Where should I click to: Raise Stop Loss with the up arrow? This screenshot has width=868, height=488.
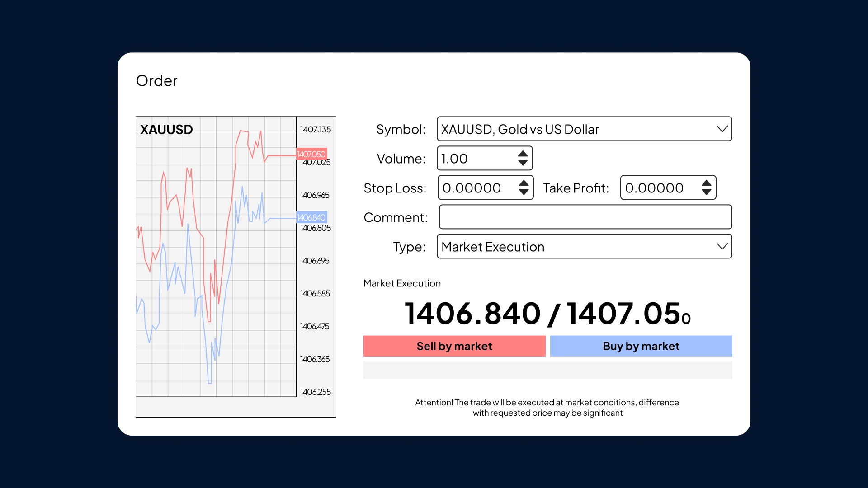(x=524, y=183)
